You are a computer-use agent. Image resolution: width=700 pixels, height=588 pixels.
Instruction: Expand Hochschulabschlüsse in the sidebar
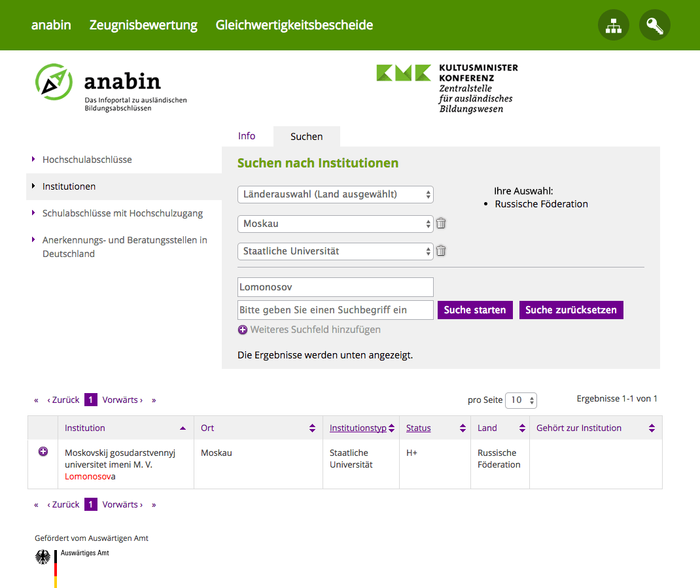coord(87,160)
